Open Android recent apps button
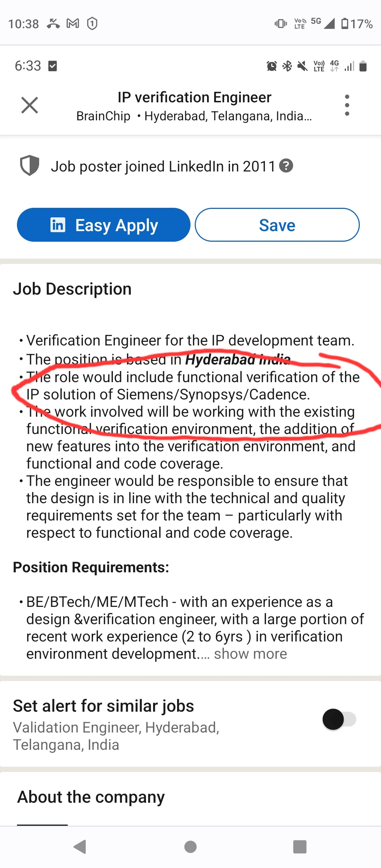The width and height of the screenshot is (381, 868). 300,846
